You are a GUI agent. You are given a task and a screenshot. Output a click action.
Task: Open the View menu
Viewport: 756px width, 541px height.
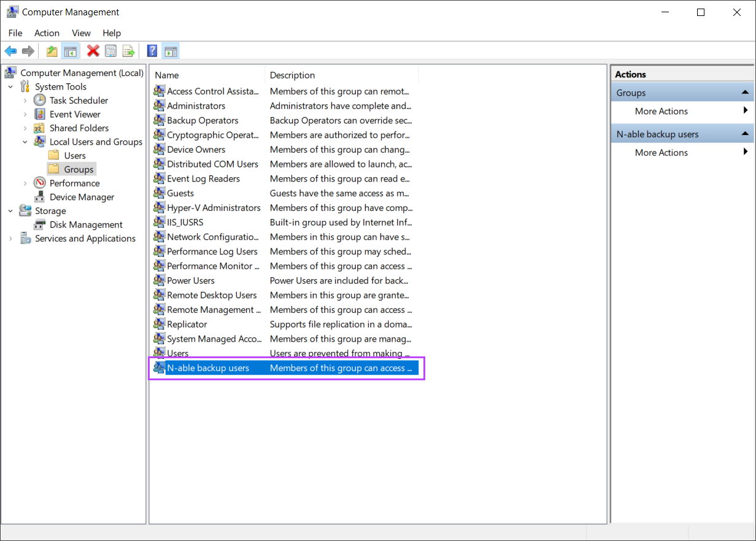(x=81, y=33)
